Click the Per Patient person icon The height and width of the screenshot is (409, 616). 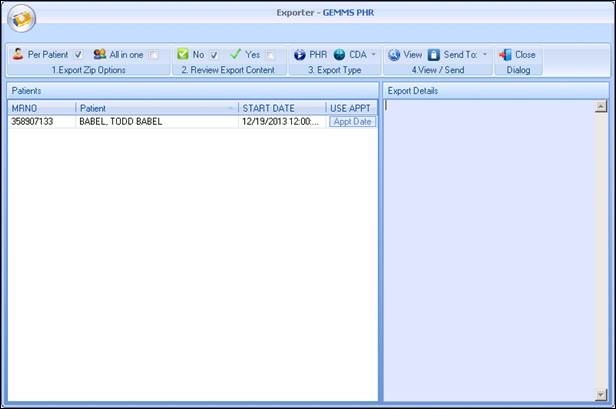click(18, 55)
